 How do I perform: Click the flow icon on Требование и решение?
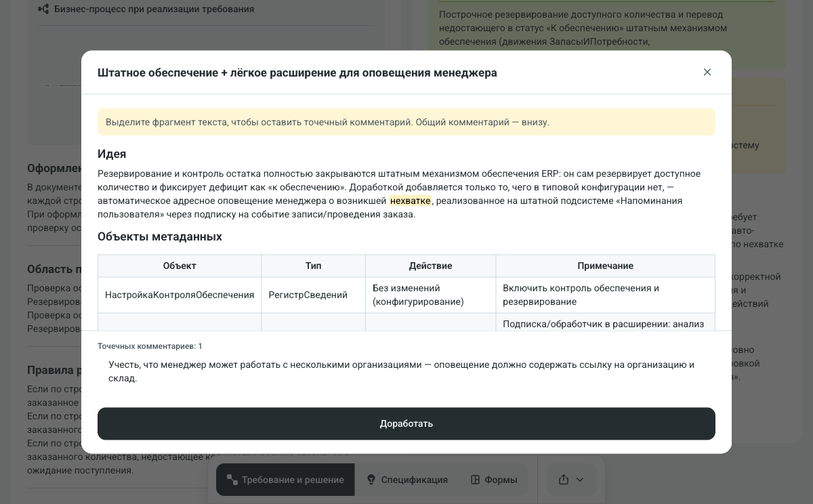232,480
